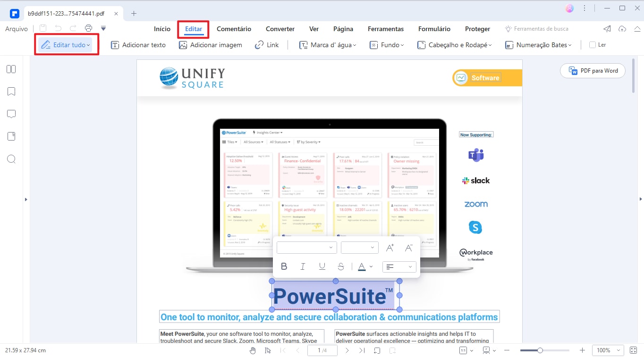Click Adicionar imagem
This screenshot has height=357, width=644.
click(211, 45)
